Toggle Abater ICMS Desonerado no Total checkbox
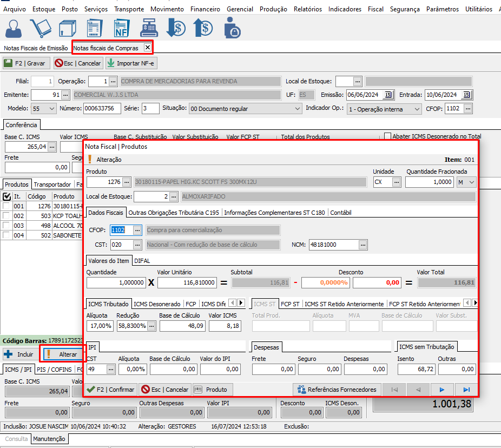Image resolution: width=501 pixels, height=448 pixels. pos(387,137)
